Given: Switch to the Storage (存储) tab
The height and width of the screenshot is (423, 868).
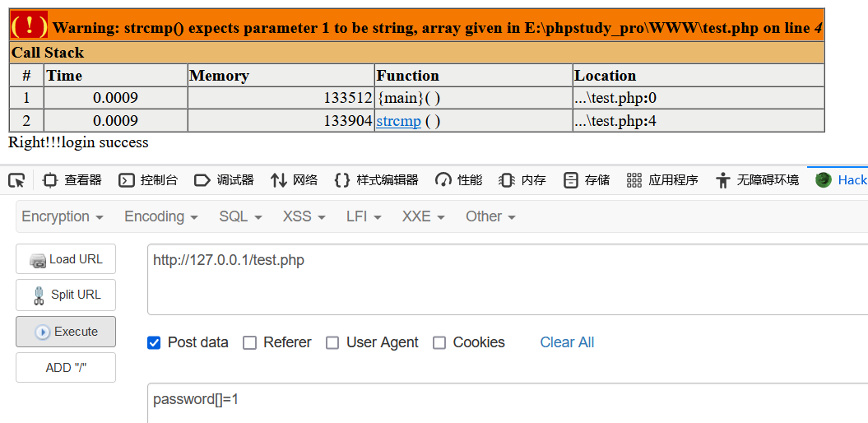Looking at the screenshot, I should click(587, 180).
